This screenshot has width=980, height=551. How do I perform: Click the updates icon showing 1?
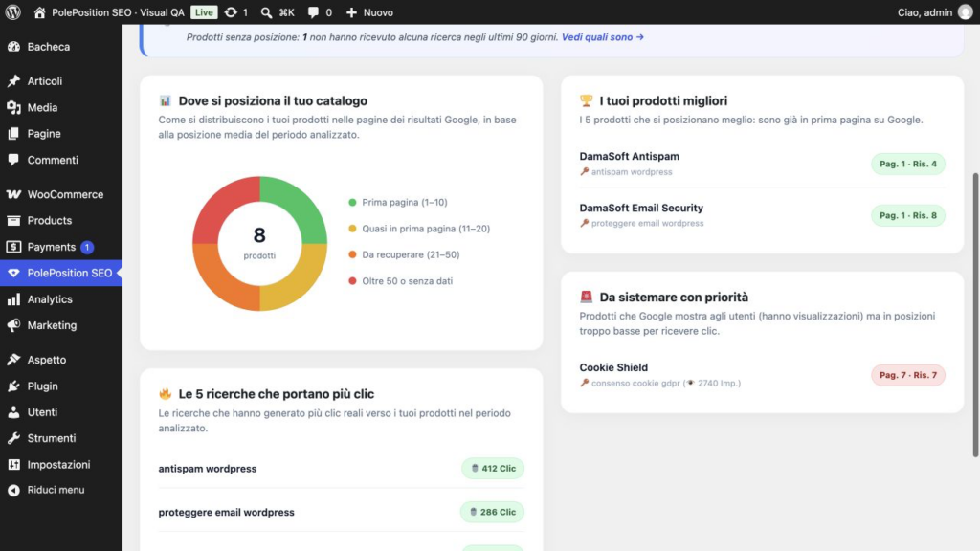coord(231,12)
